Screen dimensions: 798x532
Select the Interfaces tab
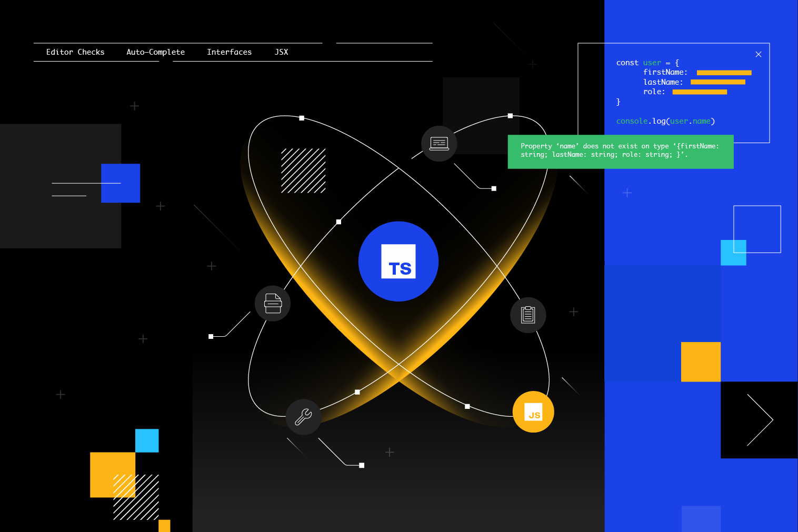[230, 52]
